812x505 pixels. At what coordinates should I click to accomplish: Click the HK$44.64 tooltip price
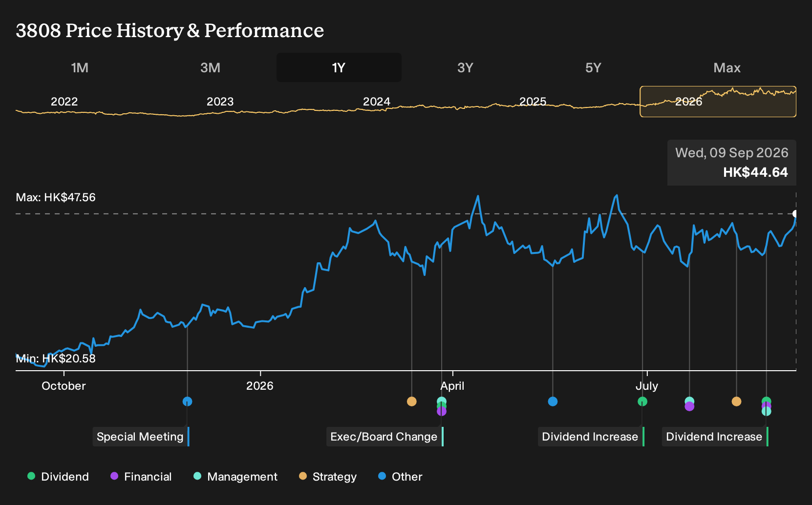[755, 172]
